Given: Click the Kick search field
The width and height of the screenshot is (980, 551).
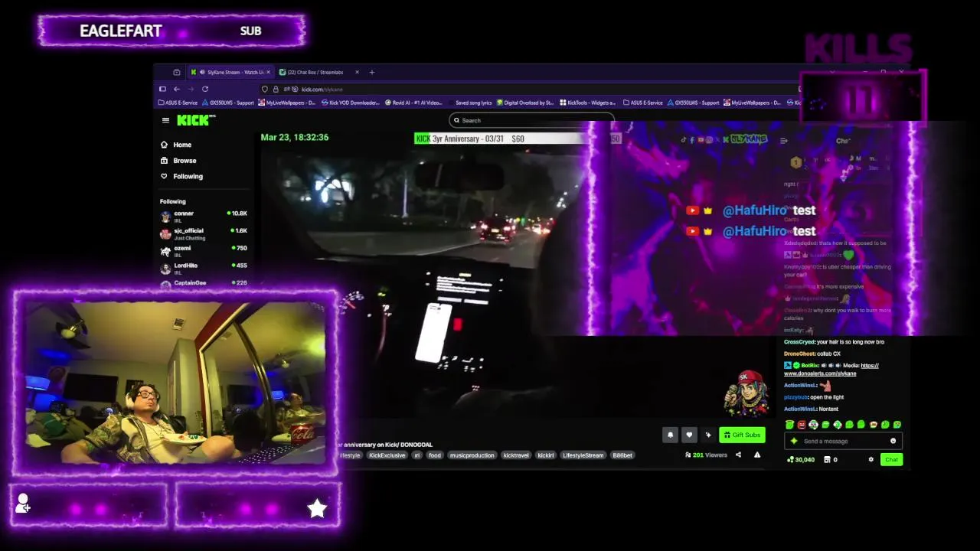Looking at the screenshot, I should 531,120.
